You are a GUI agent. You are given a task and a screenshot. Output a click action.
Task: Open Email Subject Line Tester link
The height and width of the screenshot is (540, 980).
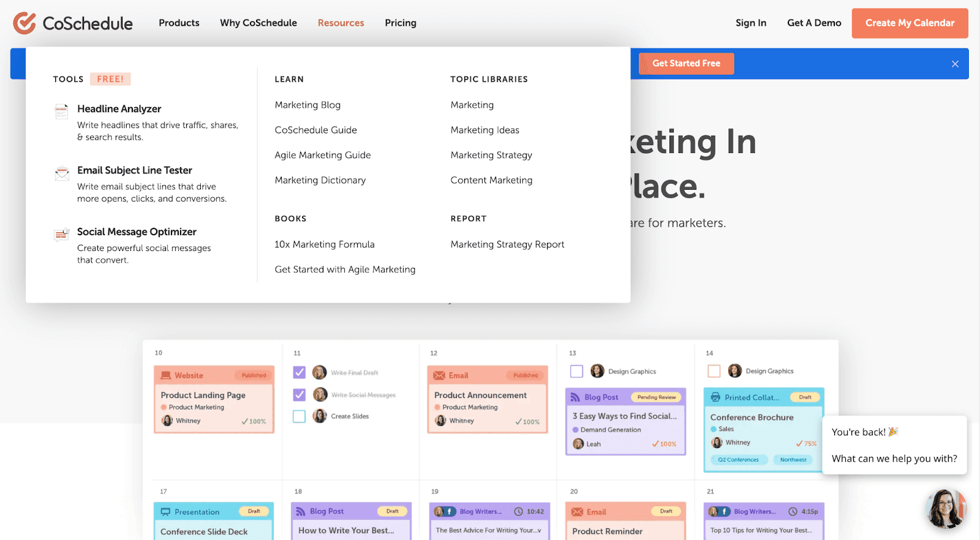135,170
